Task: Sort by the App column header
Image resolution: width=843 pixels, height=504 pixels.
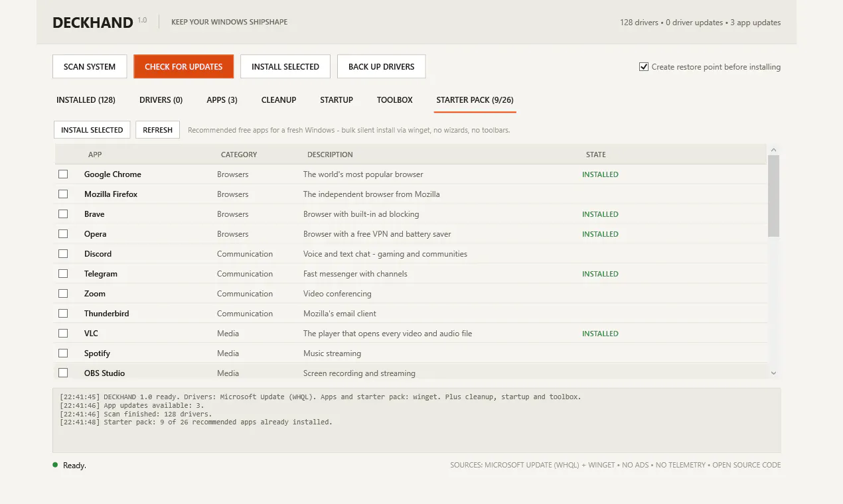Action: click(95, 155)
